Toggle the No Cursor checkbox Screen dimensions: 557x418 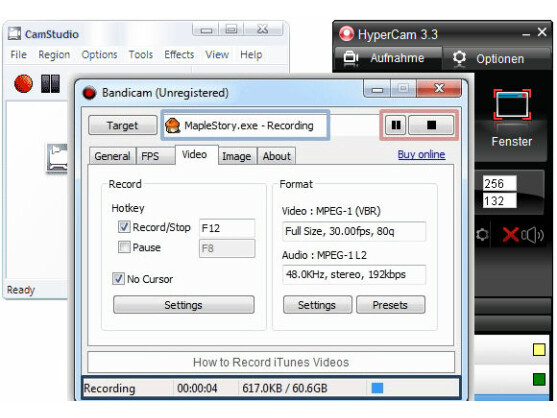click(x=118, y=278)
